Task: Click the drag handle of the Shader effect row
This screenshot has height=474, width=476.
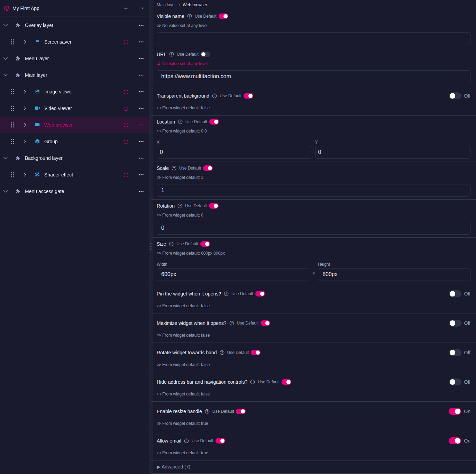Action: (x=12, y=175)
